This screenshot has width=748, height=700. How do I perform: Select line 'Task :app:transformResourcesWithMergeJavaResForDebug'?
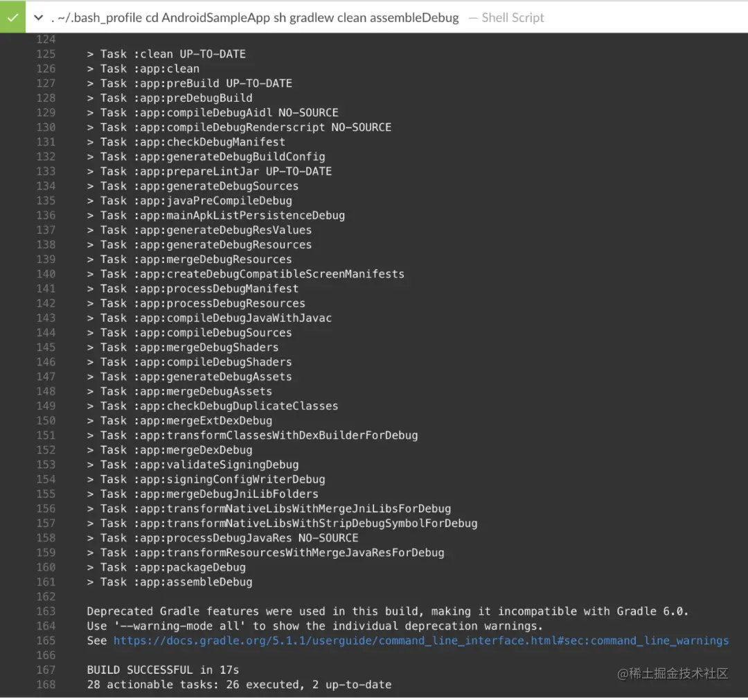pos(266,553)
